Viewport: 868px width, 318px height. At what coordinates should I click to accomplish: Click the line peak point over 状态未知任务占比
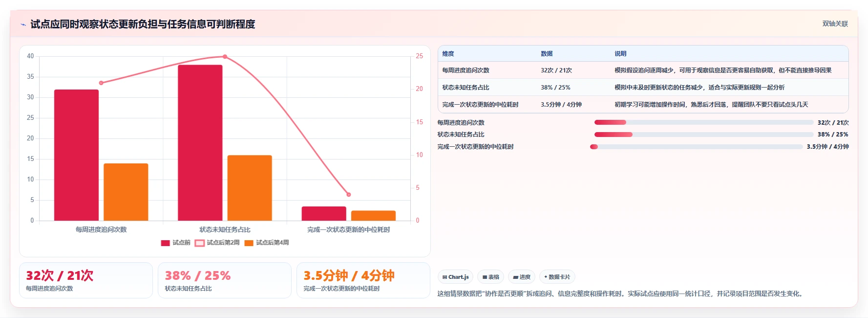click(x=225, y=57)
